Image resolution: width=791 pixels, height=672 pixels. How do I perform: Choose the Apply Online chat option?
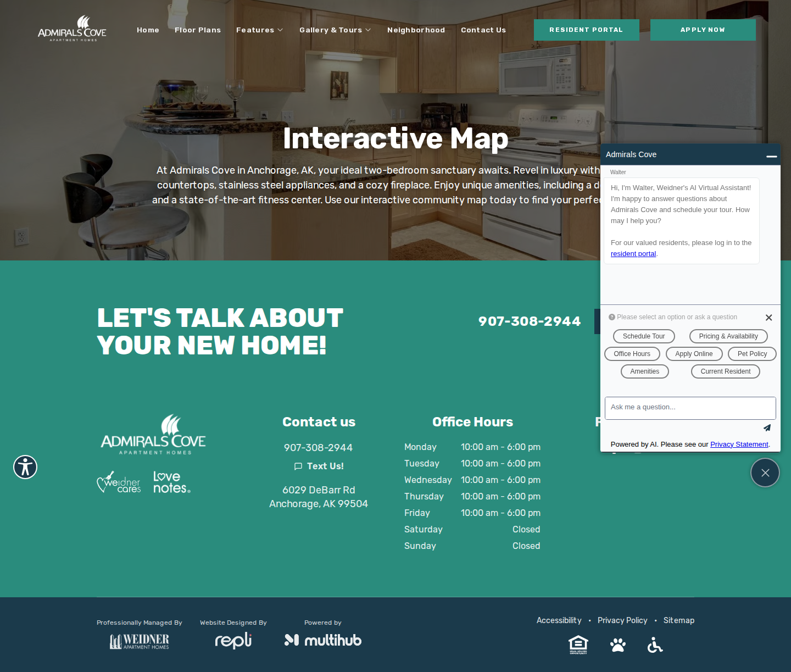[694, 354]
